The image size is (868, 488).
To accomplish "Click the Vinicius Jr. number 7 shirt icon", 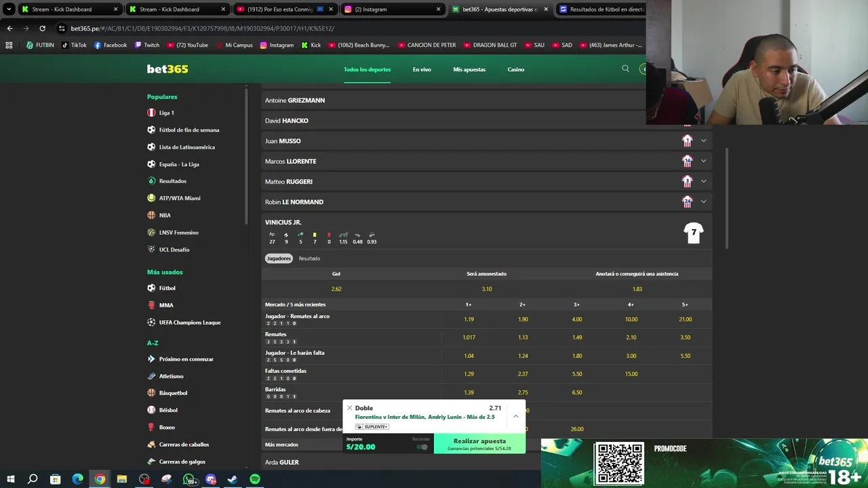I will 693,233.
